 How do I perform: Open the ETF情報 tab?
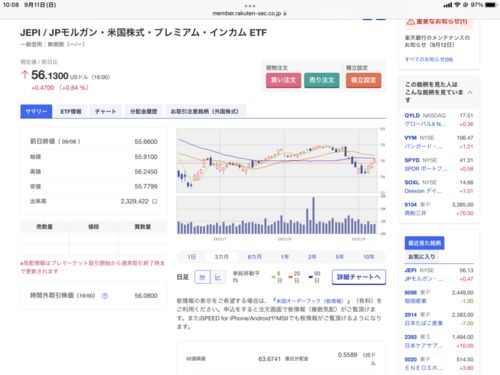[x=71, y=111]
